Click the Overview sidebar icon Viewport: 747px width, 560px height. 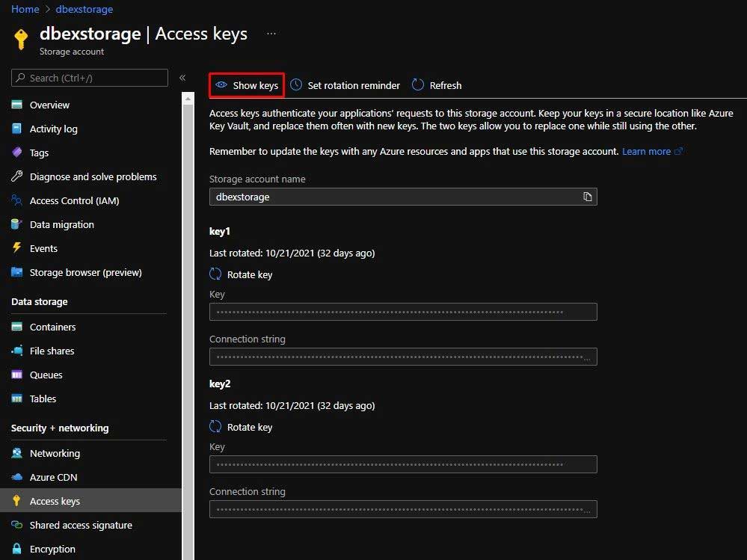(x=16, y=104)
